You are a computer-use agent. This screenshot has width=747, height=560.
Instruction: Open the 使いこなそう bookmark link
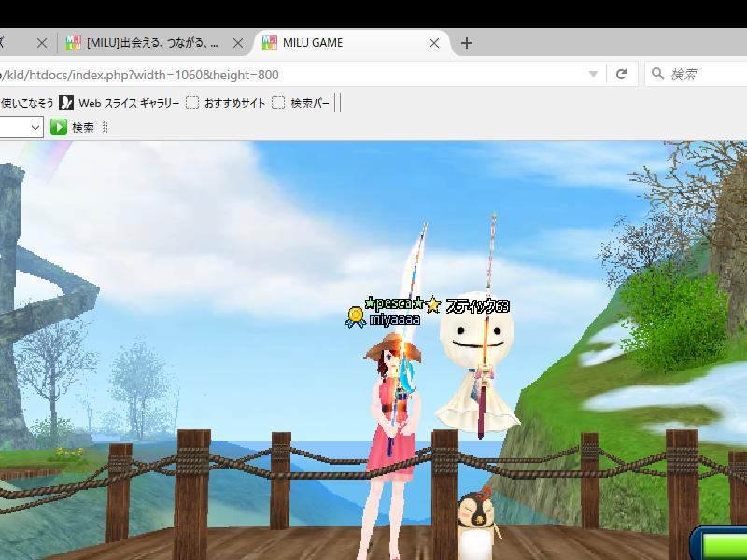point(26,103)
